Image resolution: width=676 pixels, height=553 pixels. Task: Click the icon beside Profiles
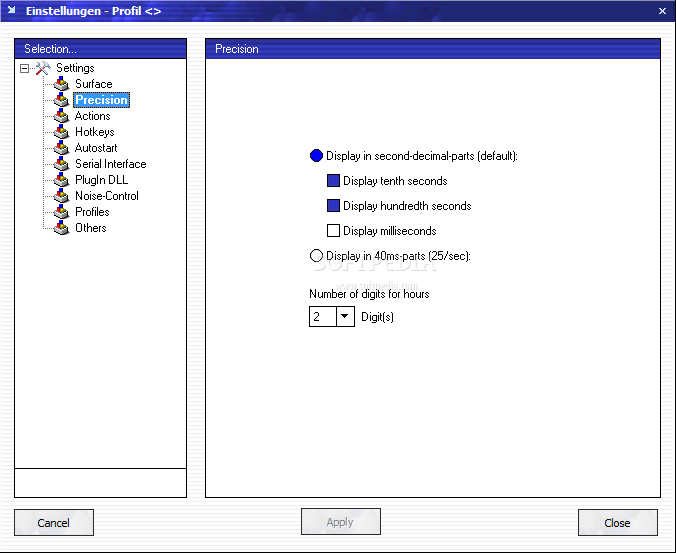point(62,212)
